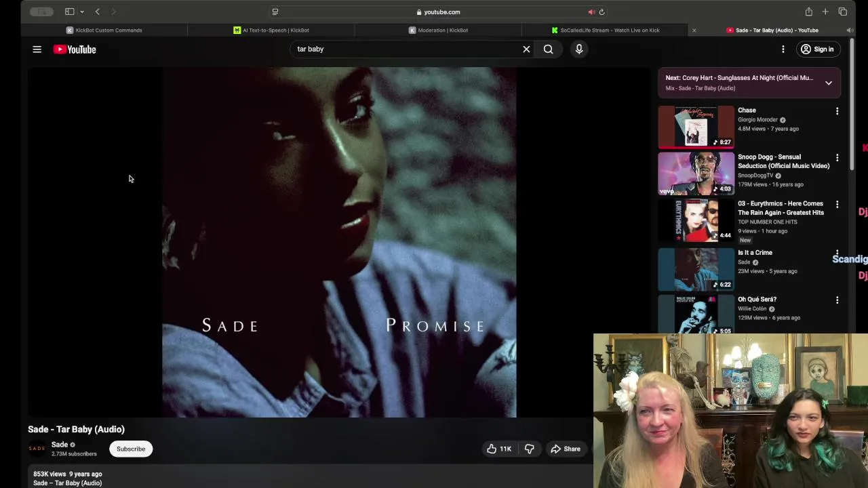
Task: Play Snoop Dogg Sensual Seduction thumbnail
Action: coord(696,174)
